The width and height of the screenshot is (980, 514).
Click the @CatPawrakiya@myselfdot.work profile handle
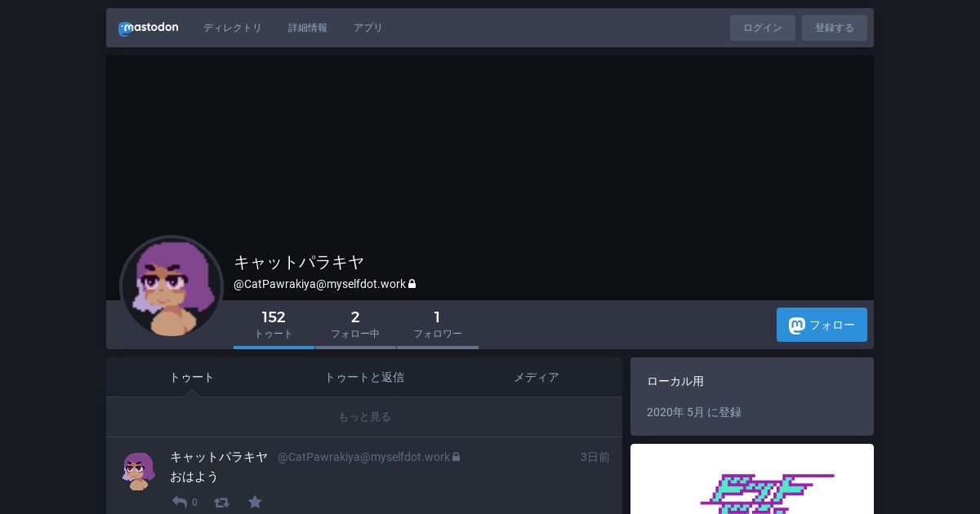tap(320, 284)
